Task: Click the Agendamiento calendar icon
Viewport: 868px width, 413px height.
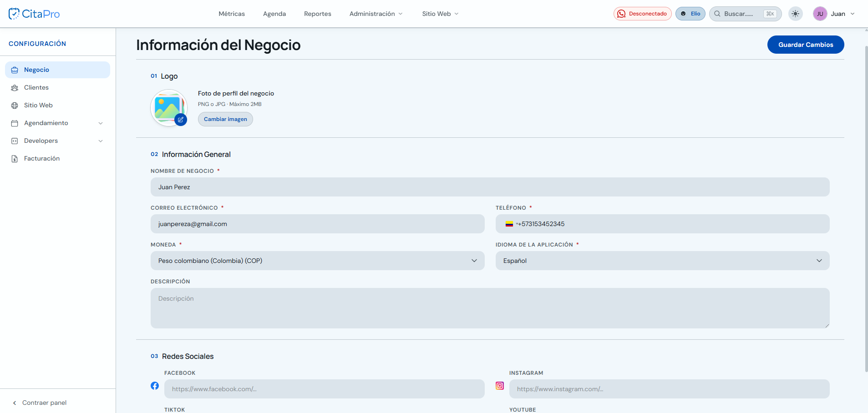Action: [x=15, y=123]
